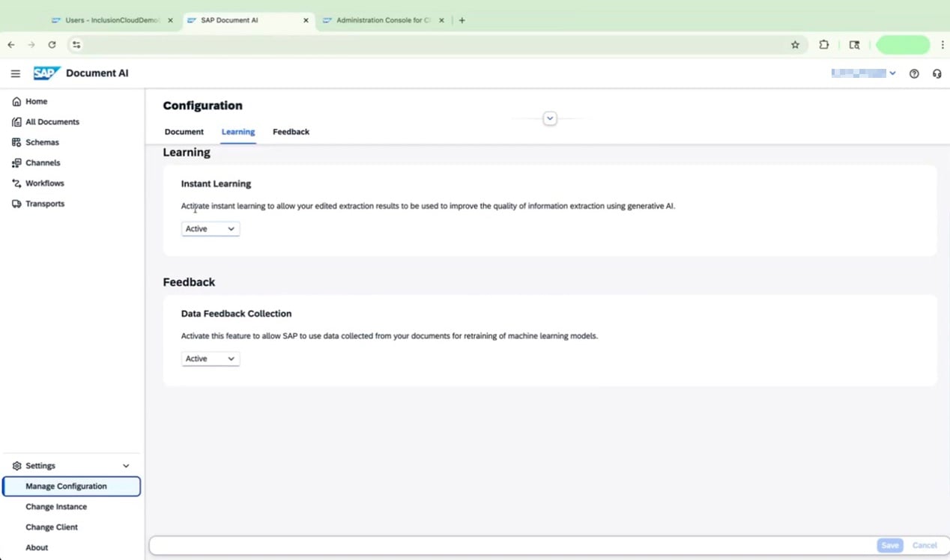The height and width of the screenshot is (560, 950).
Task: Click the SAP logo
Action: pyautogui.click(x=46, y=73)
